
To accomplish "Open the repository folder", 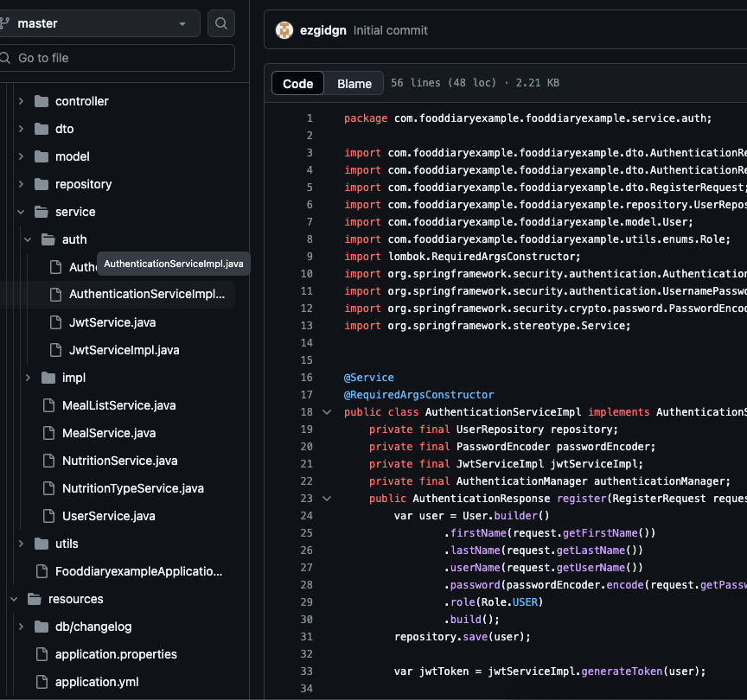I will (83, 184).
